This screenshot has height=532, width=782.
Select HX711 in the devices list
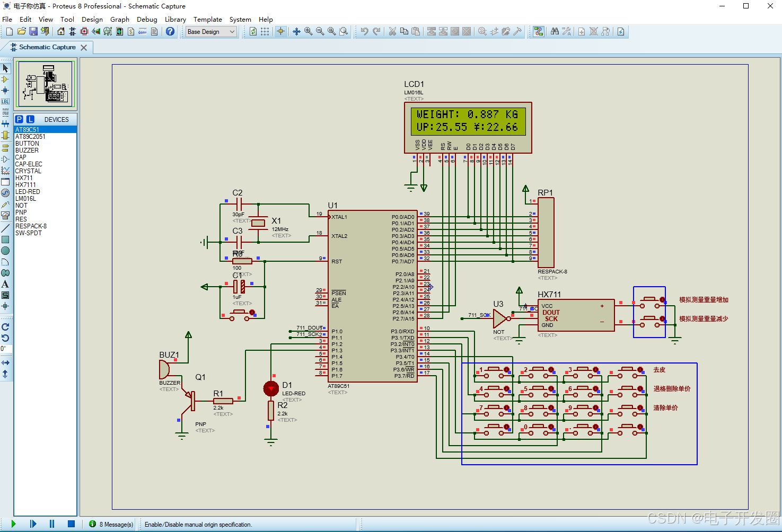(x=45, y=178)
